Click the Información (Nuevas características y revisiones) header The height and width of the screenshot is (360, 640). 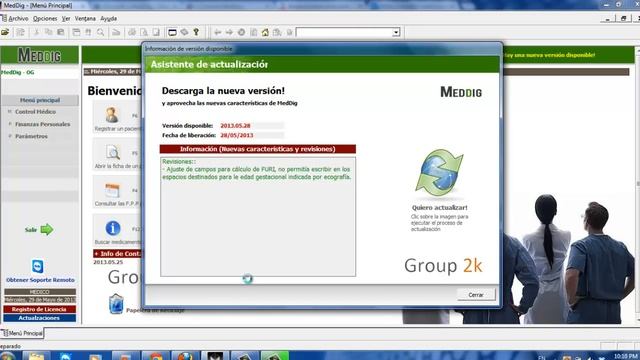258,149
